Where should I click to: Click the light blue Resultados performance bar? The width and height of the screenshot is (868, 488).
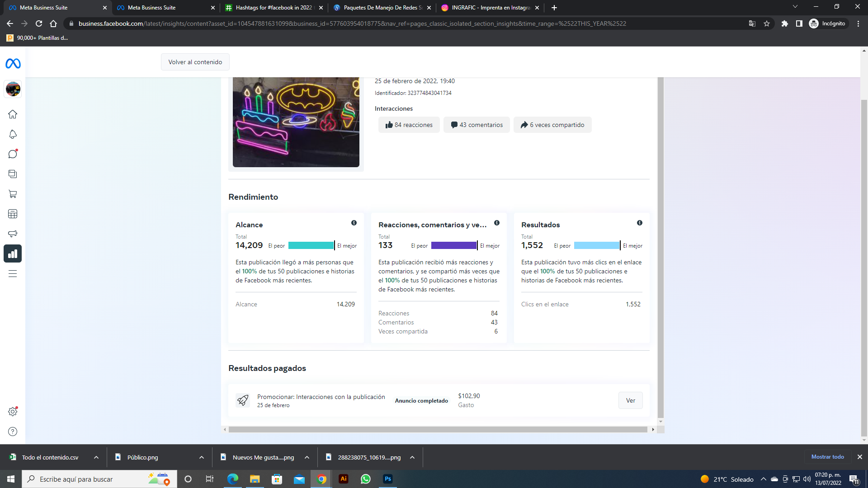click(x=597, y=245)
